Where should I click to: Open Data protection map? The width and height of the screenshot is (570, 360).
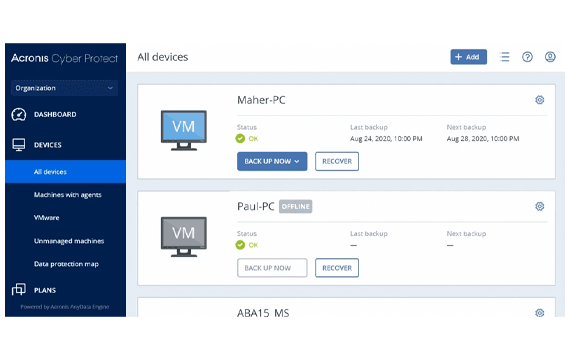pyautogui.click(x=66, y=264)
